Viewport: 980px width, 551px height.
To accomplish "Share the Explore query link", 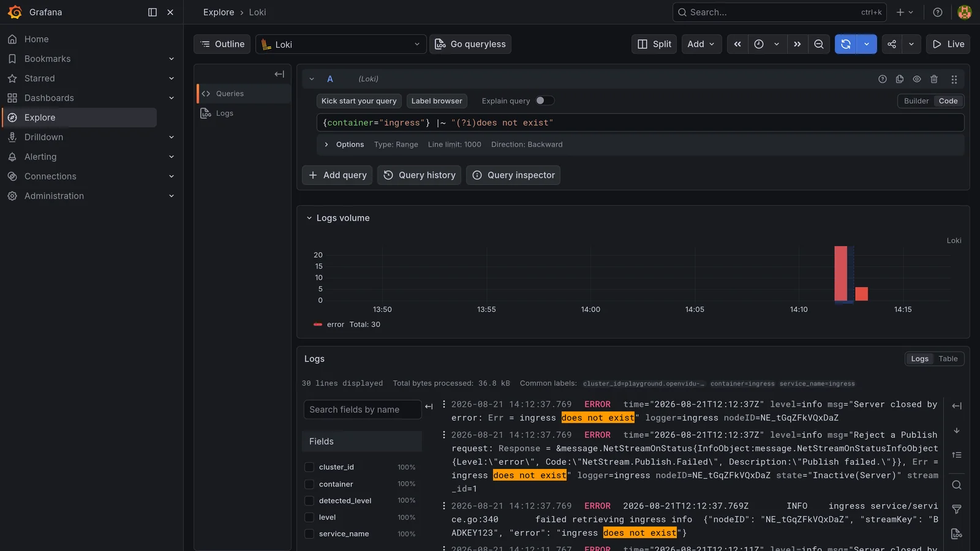I will point(892,44).
